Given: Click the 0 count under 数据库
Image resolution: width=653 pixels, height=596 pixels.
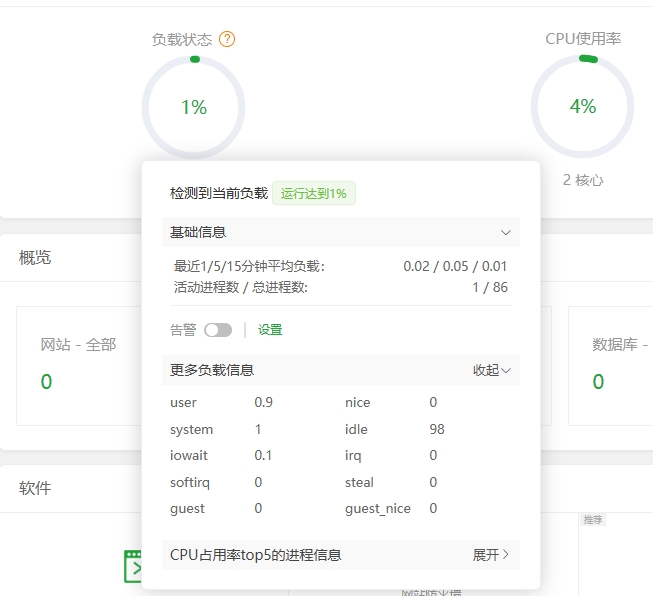Looking at the screenshot, I should 598,382.
